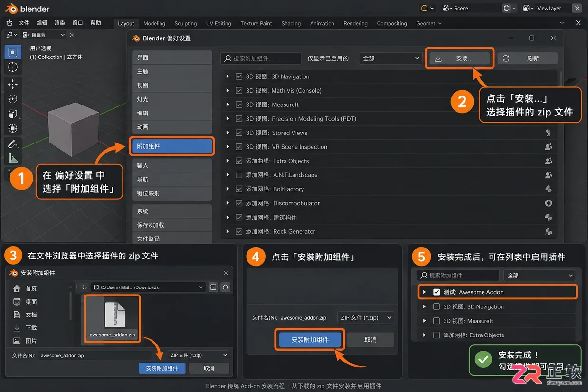
Task: Open the Geomet workspace tabs overflow arrow
Action: point(439,23)
